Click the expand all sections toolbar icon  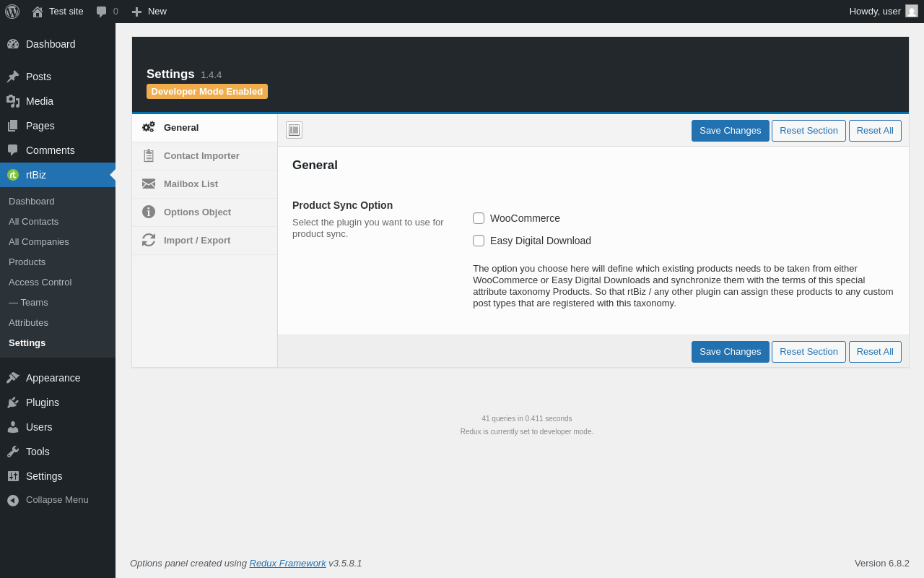[294, 130]
